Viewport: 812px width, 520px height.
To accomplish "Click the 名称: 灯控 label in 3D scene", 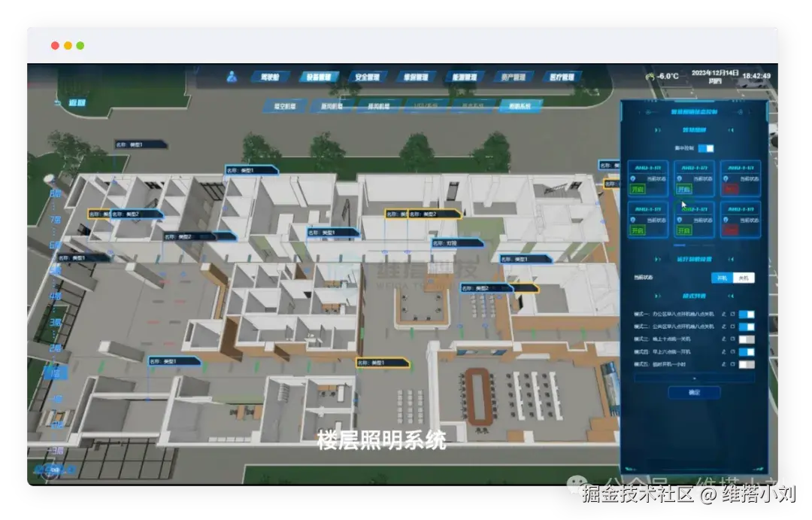I will (458, 242).
